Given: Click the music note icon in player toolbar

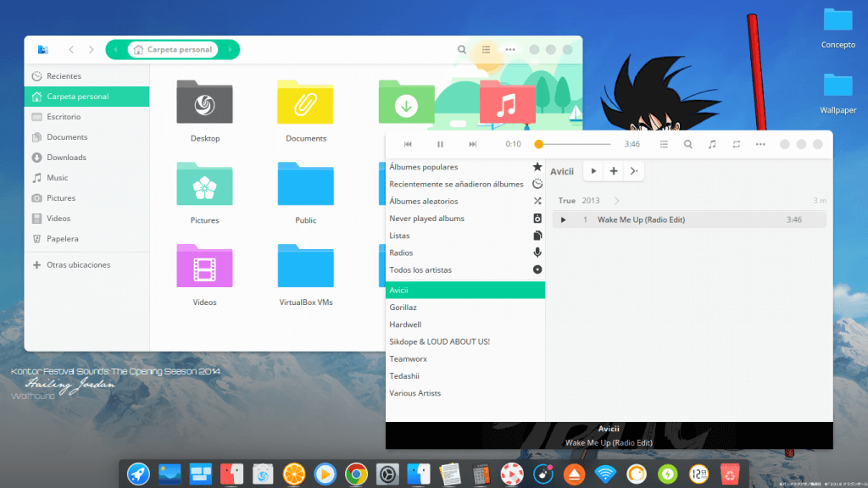Looking at the screenshot, I should tap(712, 144).
